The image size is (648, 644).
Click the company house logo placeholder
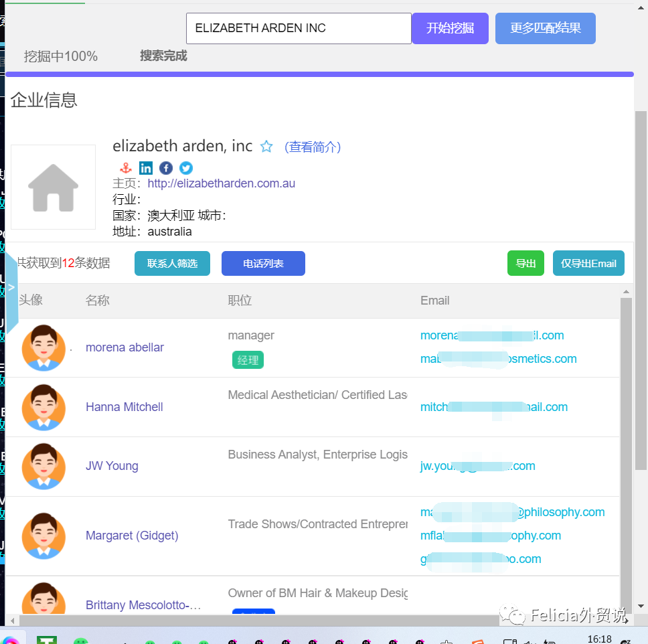pos(54,187)
